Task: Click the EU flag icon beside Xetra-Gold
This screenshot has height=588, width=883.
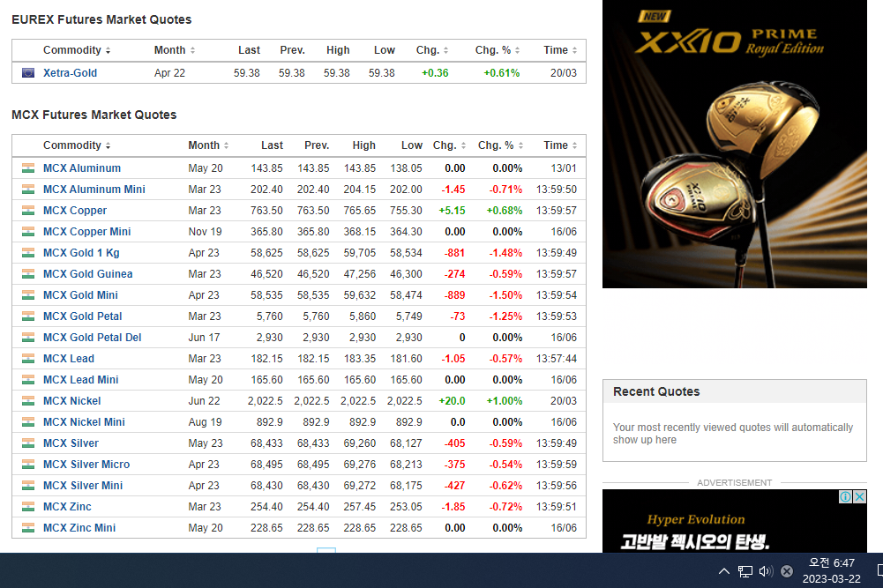Action: tap(28, 73)
